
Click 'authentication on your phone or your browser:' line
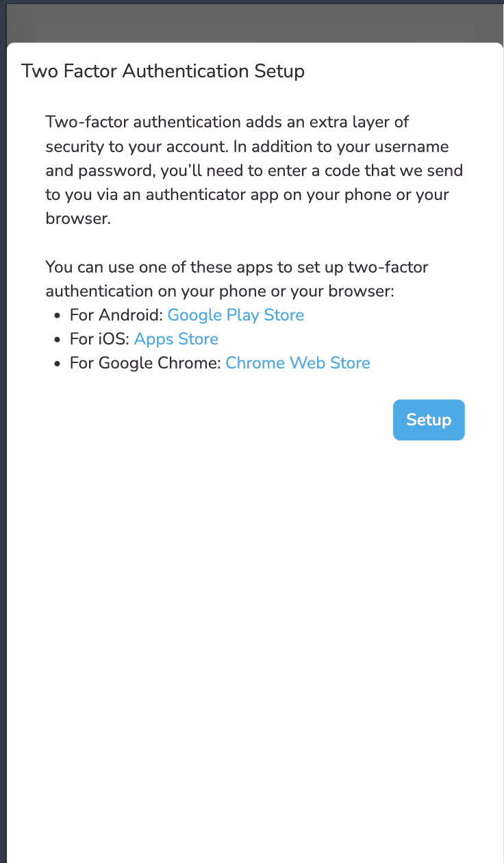[x=220, y=291]
